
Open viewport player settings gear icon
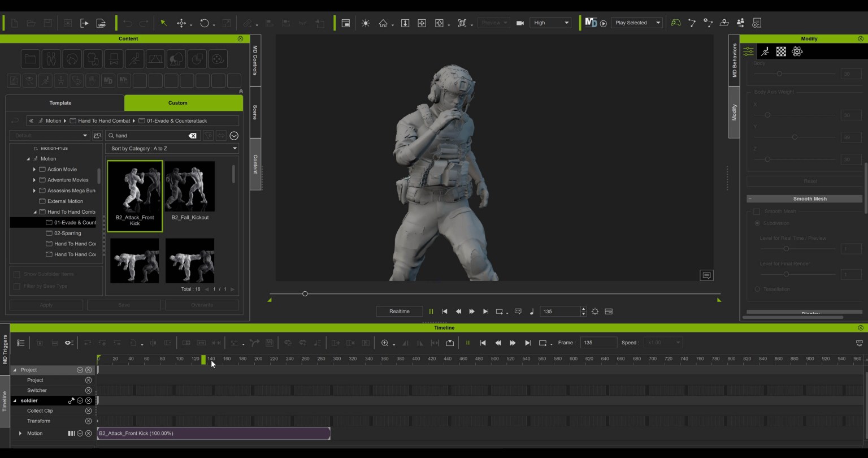pyautogui.click(x=595, y=312)
